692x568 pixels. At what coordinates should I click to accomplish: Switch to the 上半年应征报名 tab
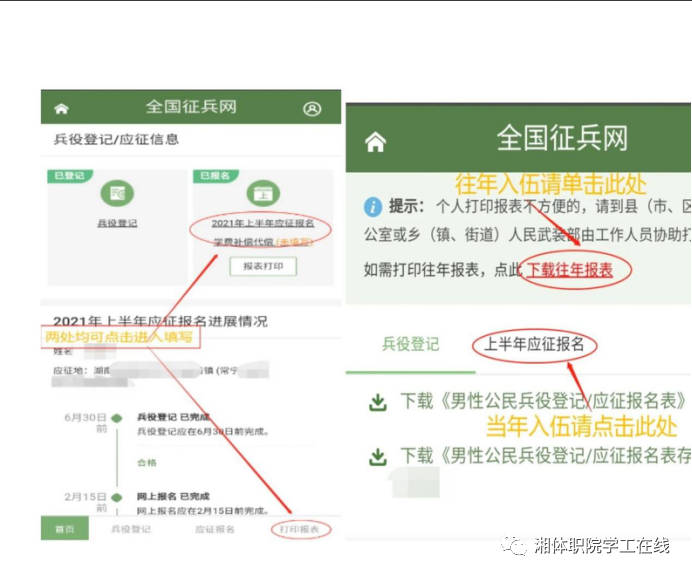point(534,345)
